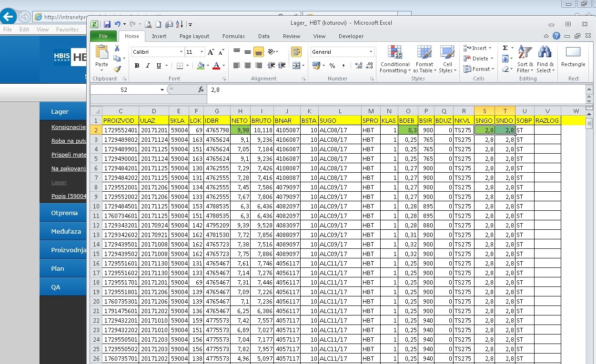Open the font name dropdown showing Calibri
Screen dimensions: 596x364
click(x=181, y=52)
